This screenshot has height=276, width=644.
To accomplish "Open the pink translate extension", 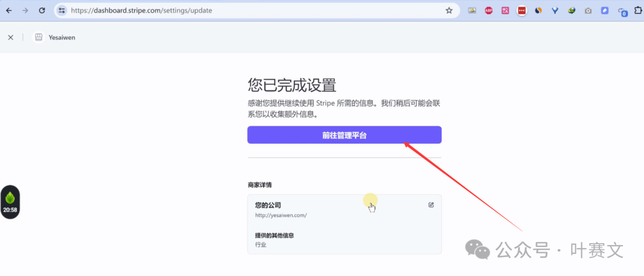I will [x=505, y=10].
